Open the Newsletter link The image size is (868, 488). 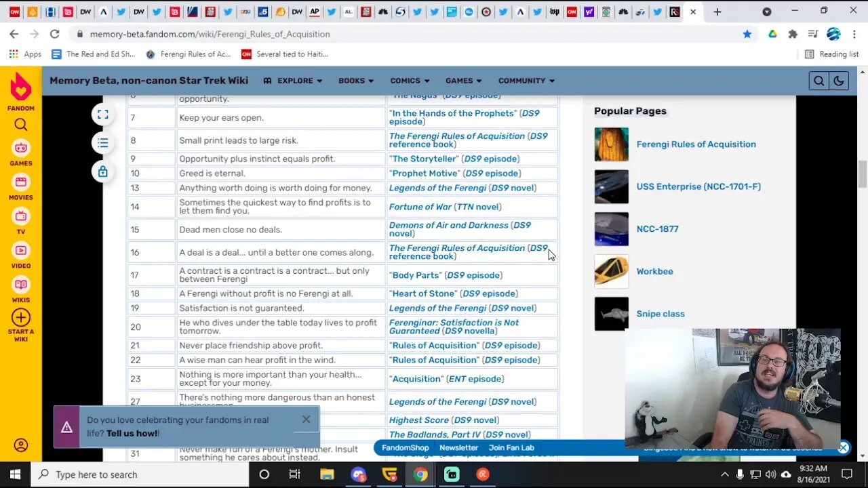(x=458, y=447)
